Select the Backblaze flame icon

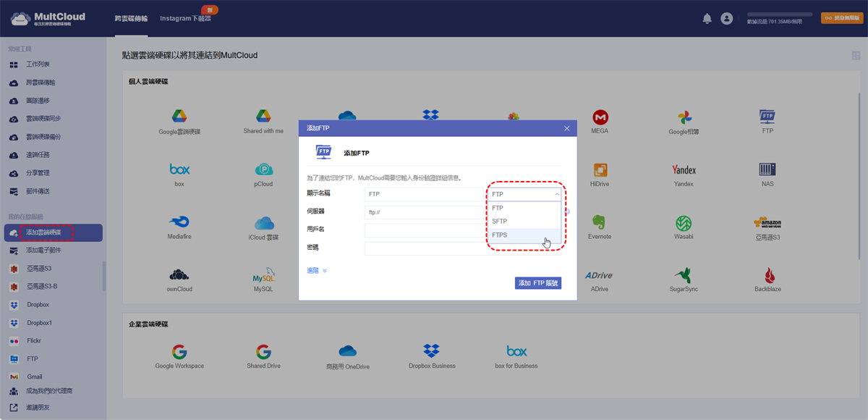coord(770,274)
